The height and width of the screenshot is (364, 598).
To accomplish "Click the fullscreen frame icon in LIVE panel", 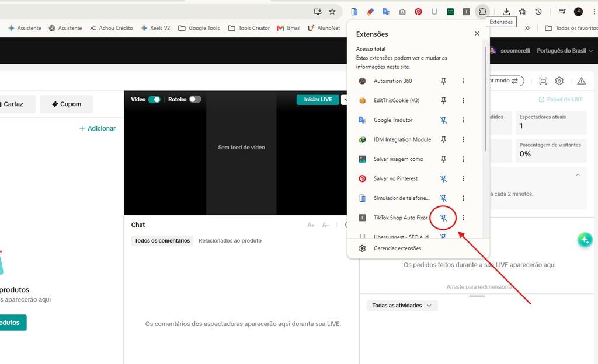I will [543, 80].
